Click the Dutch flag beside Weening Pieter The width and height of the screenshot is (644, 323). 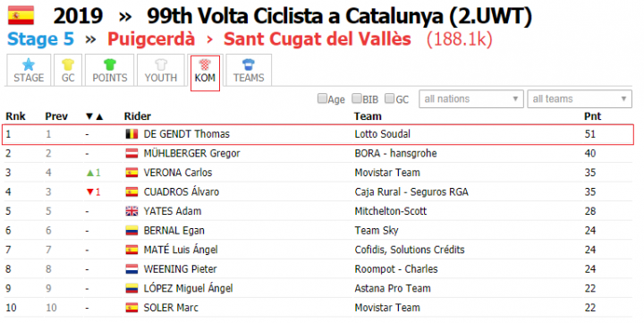coord(131,269)
